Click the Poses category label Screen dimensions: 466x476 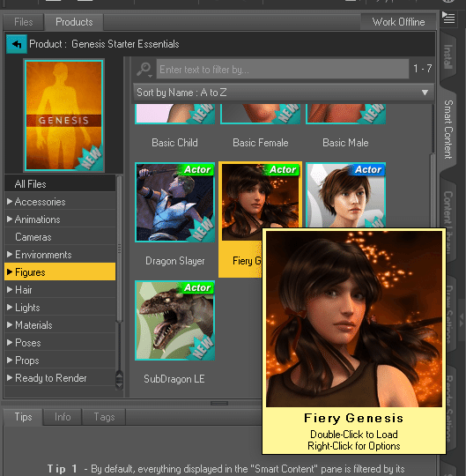click(x=28, y=343)
